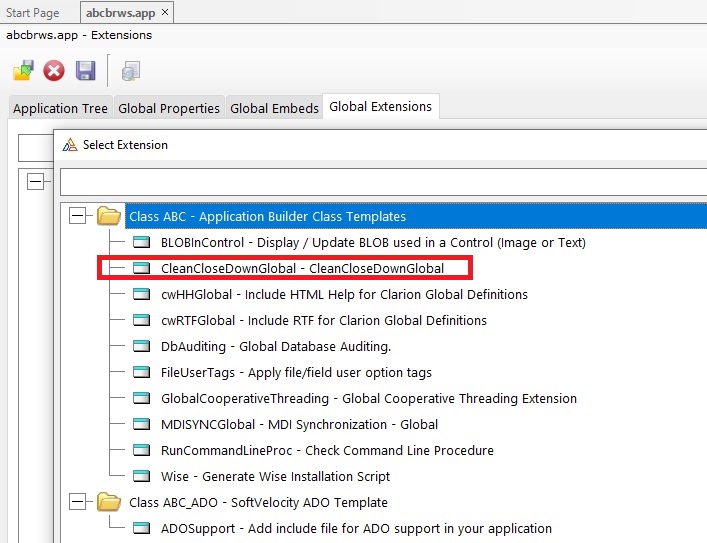Click the Class ABC folder icon

point(109,216)
